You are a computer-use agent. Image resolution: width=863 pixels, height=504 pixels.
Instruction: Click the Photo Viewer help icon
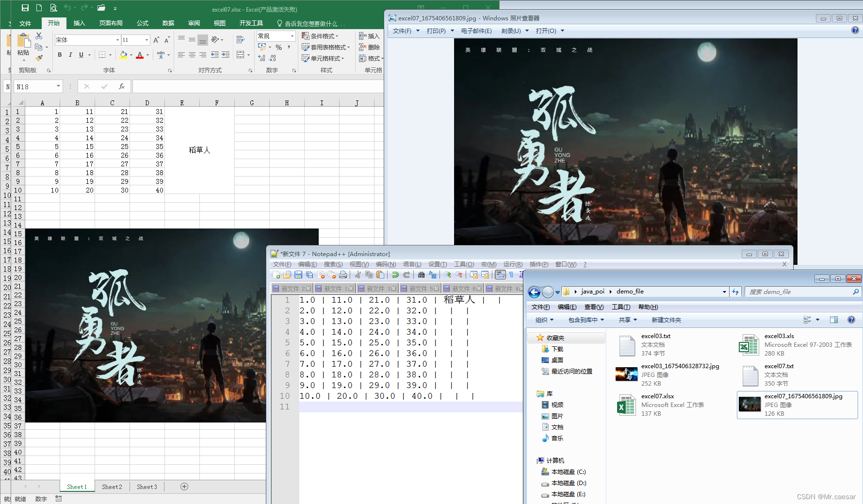(855, 31)
